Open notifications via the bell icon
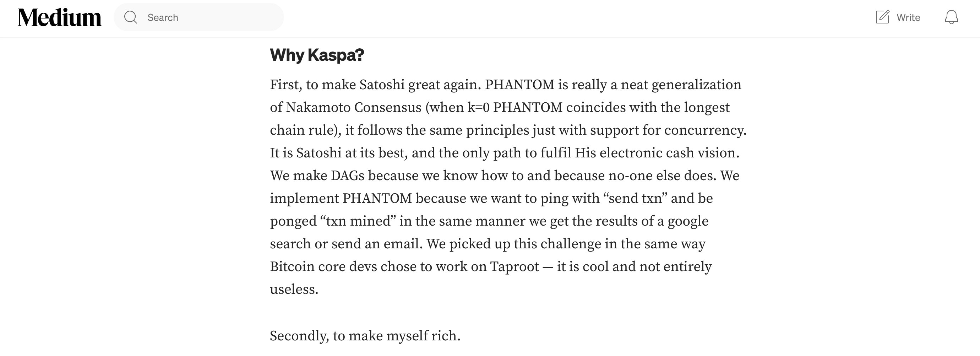 951,17
